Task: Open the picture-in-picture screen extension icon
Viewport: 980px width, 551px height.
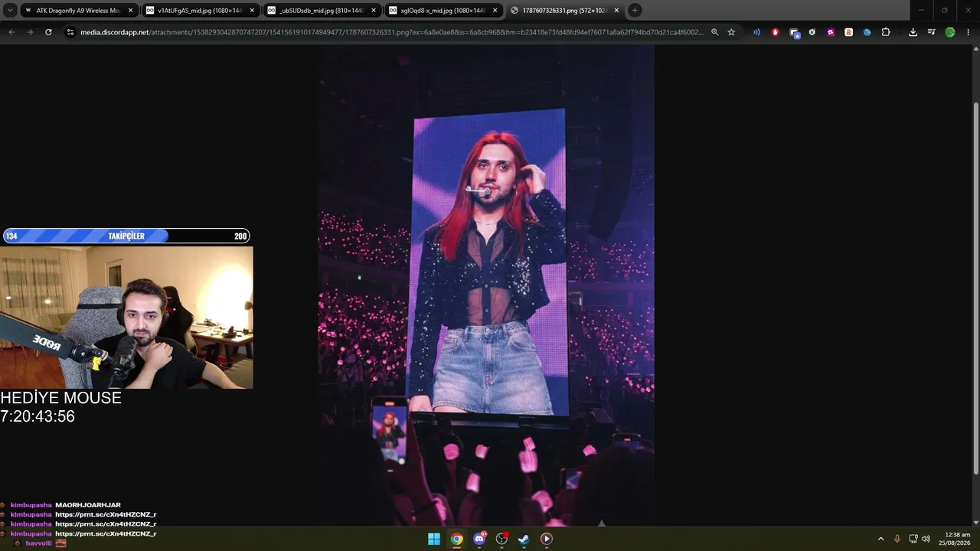Action: (794, 32)
